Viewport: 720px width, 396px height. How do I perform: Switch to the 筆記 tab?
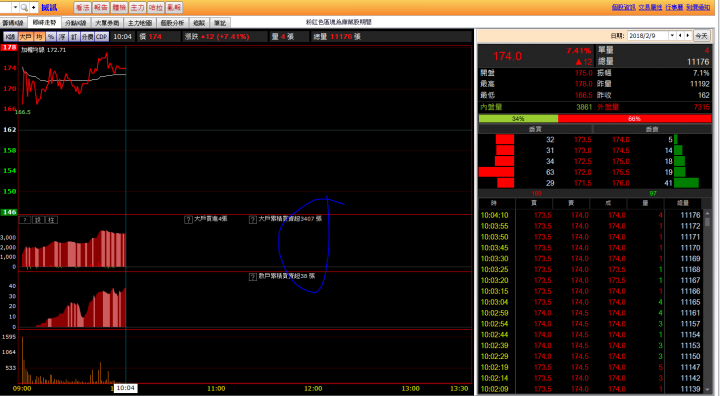220,23
